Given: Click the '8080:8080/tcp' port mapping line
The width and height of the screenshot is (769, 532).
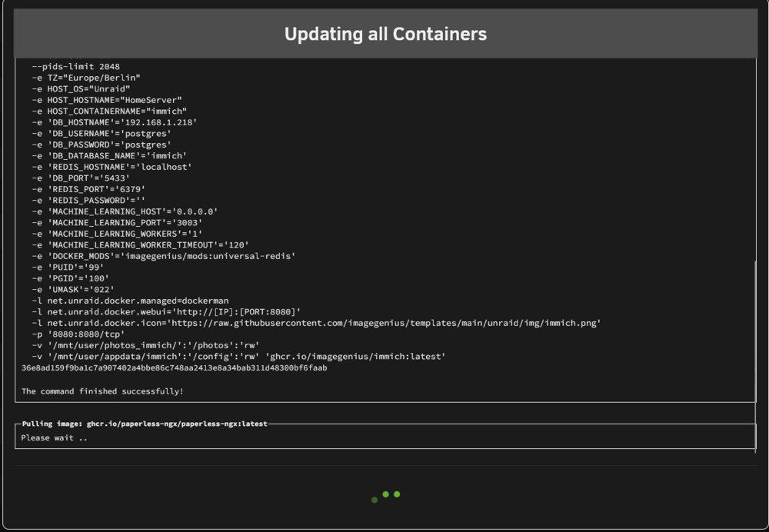Looking at the screenshot, I should [78, 334].
